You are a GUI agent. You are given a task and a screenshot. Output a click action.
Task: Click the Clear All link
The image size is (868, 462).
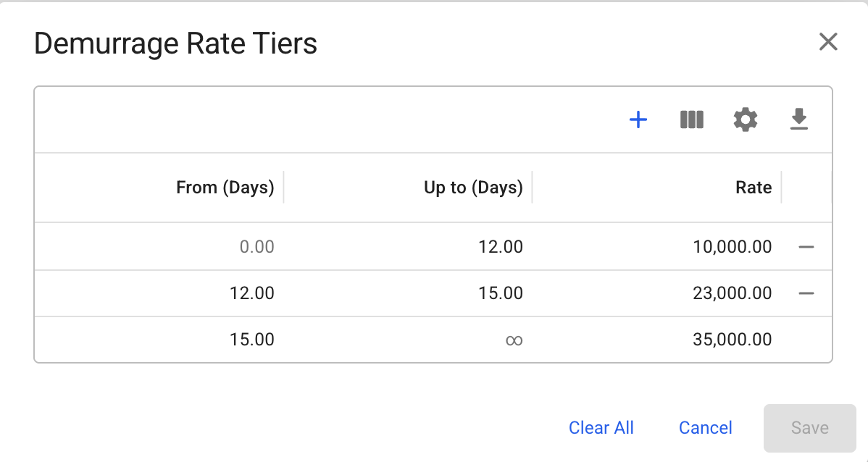click(x=601, y=428)
